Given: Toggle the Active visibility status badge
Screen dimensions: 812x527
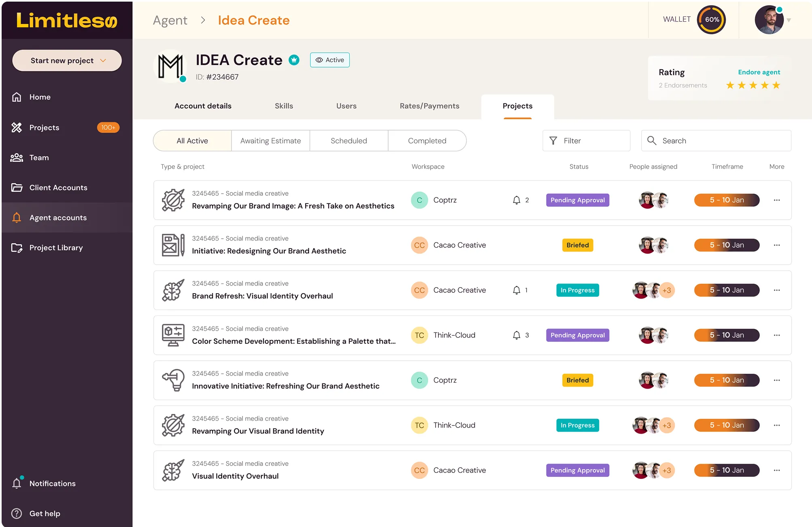Looking at the screenshot, I should 329,60.
